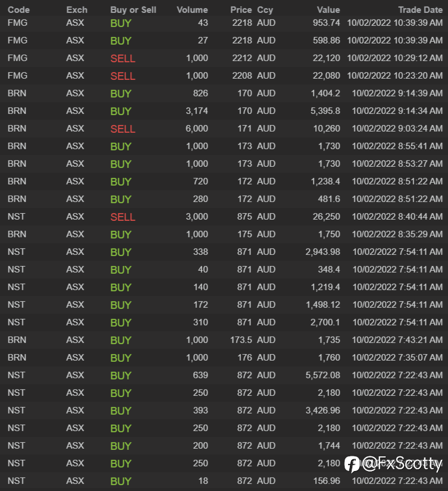This screenshot has height=491, width=448.
Task: Select the volume 826 cell
Action: pos(200,93)
